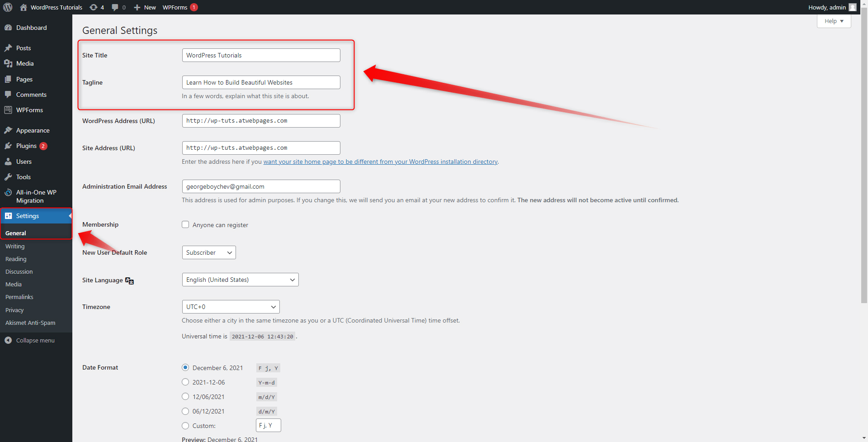Open comments bubble icon in admin bar
This screenshot has height=442, width=868.
115,7
